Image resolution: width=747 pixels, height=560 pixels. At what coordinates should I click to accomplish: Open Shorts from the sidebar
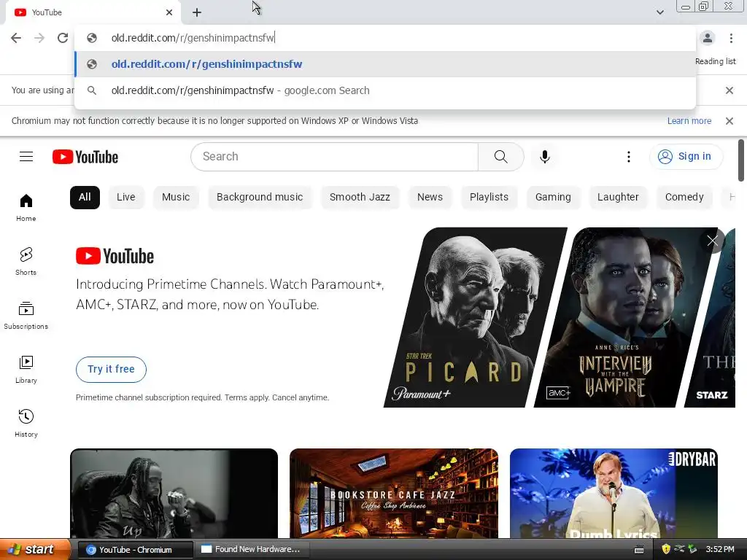[26, 262]
